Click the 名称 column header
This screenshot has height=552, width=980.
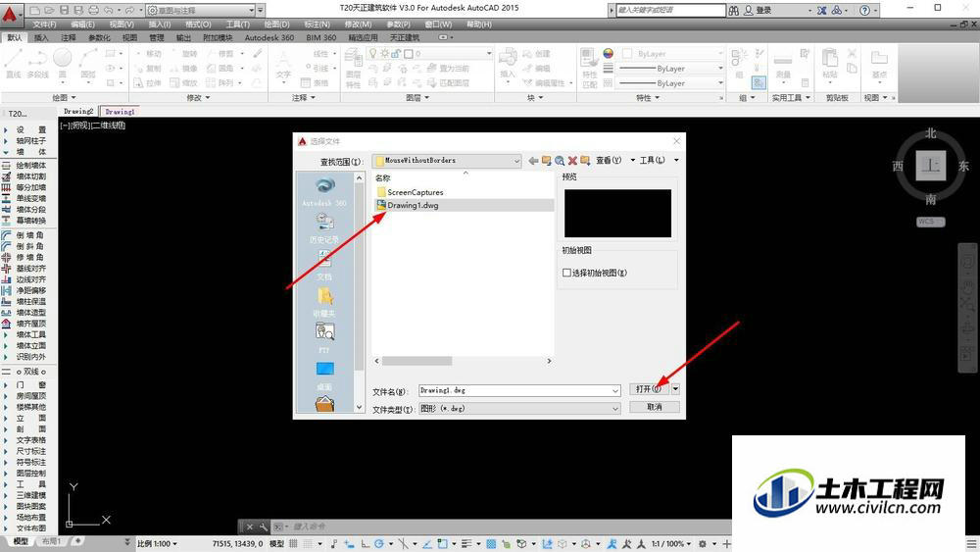382,178
